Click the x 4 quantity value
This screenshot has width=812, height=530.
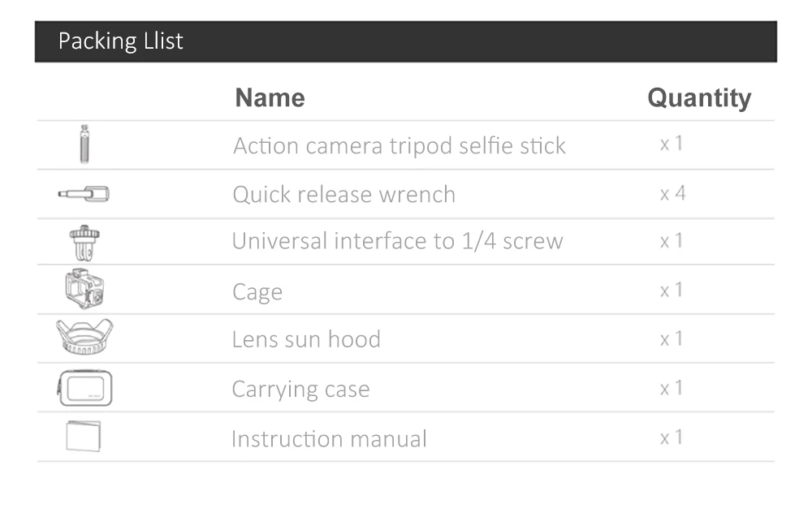coord(672,193)
